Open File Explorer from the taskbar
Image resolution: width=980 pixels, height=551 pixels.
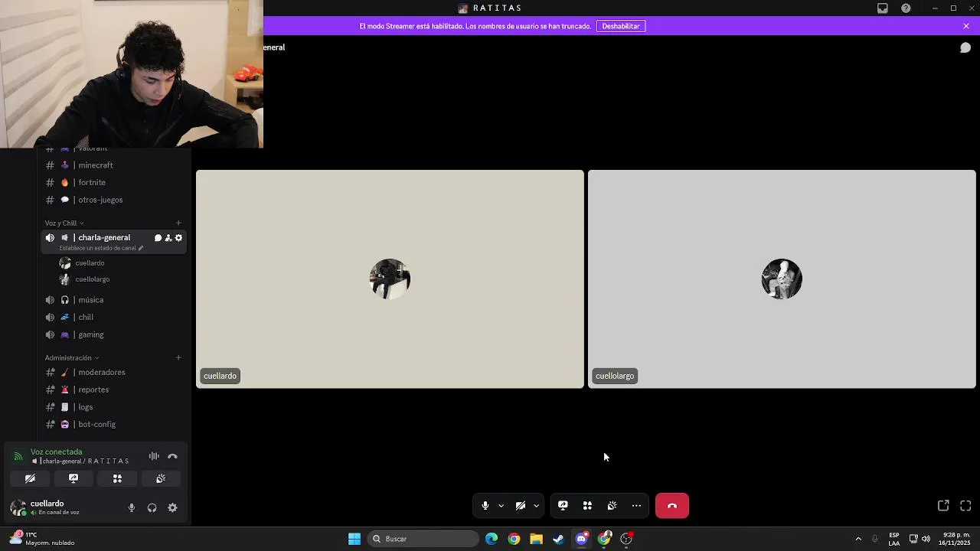[536, 539]
